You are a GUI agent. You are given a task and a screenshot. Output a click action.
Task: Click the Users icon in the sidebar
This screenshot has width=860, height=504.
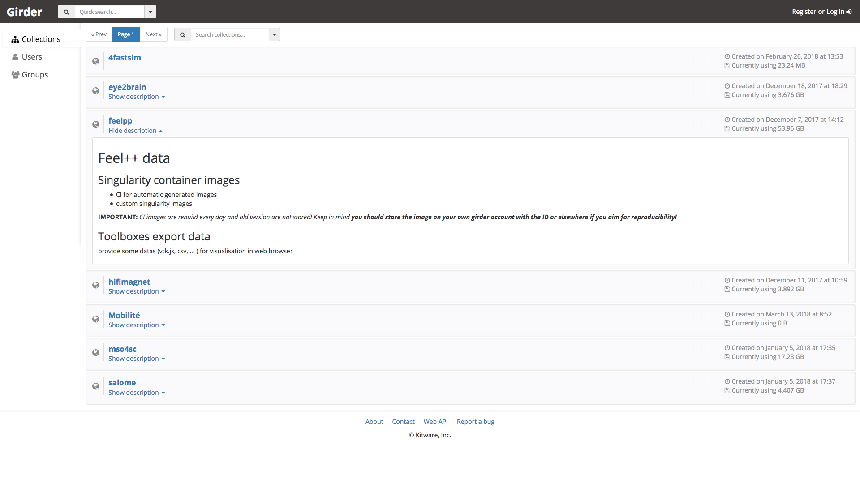[15, 56]
